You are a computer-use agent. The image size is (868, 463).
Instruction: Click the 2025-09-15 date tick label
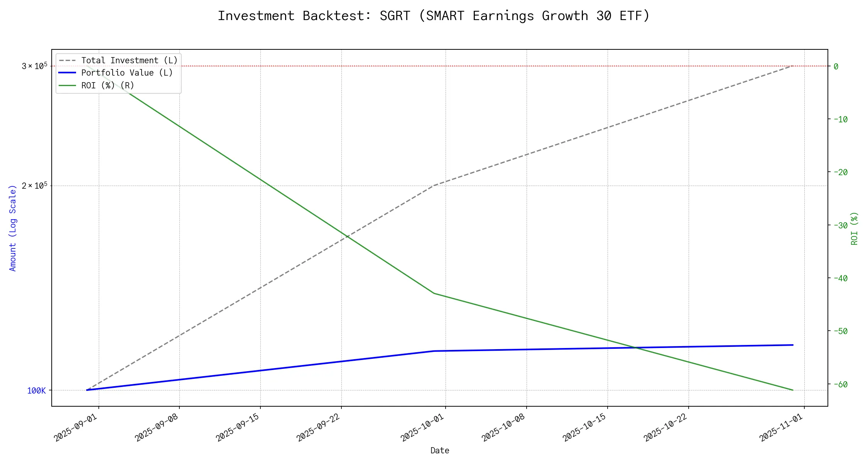[238, 428]
